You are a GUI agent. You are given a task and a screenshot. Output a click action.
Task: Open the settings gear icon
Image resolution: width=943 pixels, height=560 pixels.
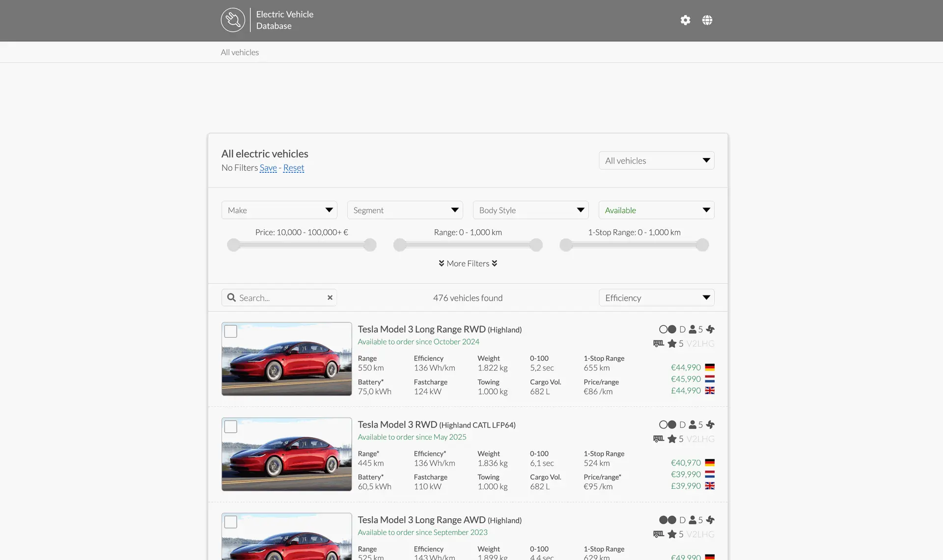[x=685, y=20]
